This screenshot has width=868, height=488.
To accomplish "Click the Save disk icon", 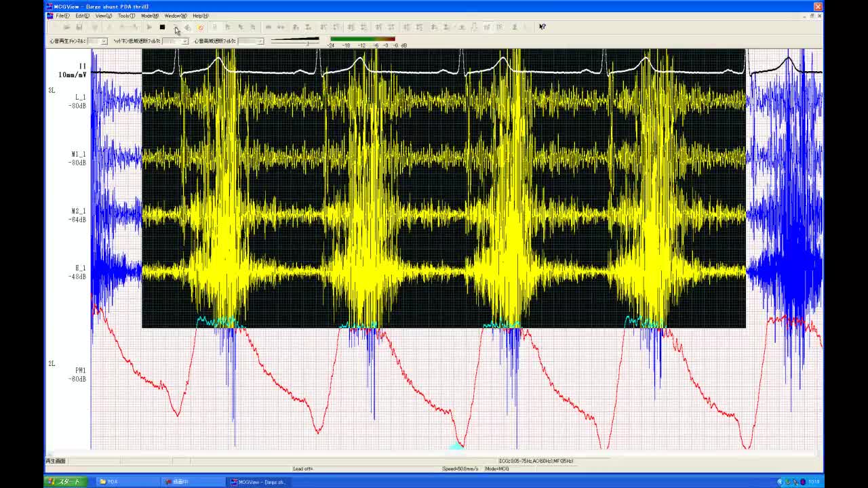I will pos(79,27).
